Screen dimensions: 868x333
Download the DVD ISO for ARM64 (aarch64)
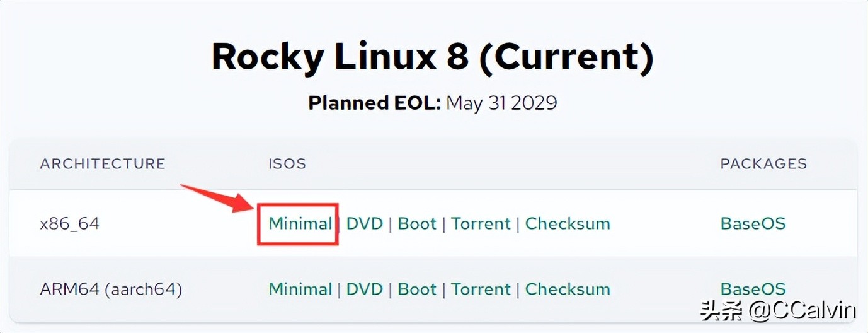(365, 289)
